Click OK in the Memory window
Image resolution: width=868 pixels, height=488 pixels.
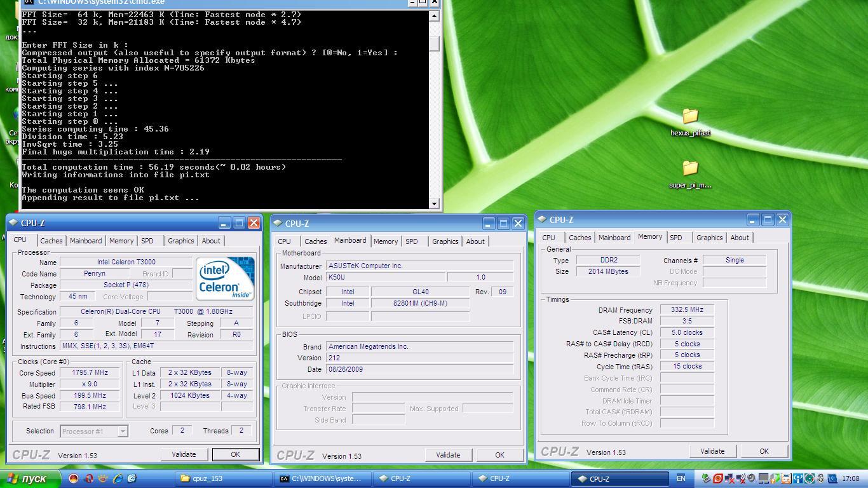coord(764,451)
